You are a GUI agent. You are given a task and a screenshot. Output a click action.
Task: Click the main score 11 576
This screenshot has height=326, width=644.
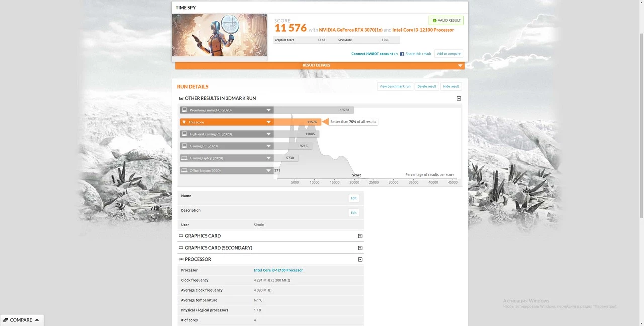tap(290, 28)
